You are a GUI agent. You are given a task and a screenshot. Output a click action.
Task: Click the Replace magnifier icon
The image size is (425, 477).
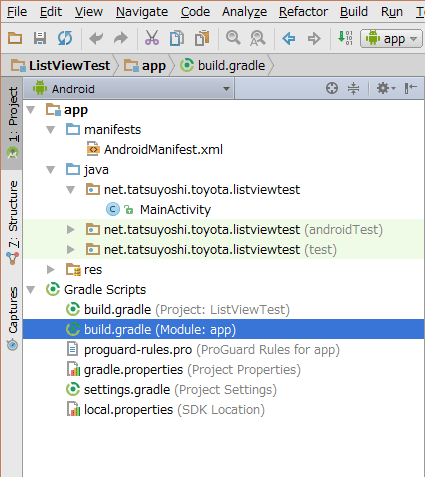(258, 38)
